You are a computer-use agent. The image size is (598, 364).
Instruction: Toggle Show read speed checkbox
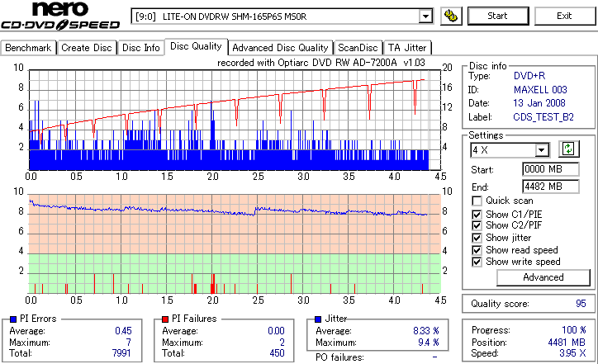[x=477, y=250]
